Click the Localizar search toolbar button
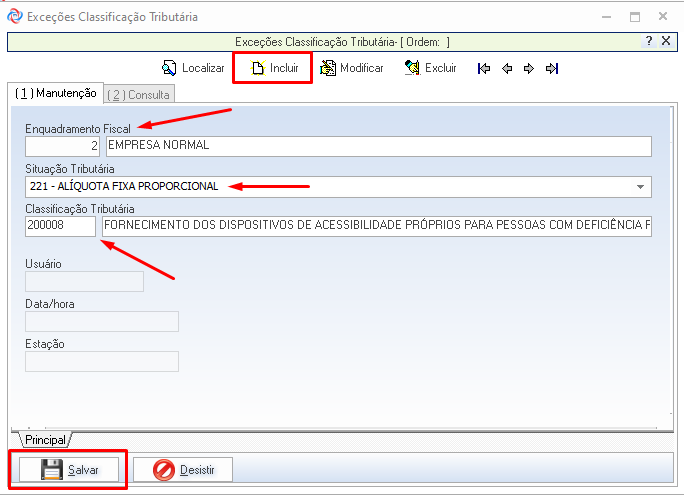Screen dimensions: 684x495 point(193,68)
